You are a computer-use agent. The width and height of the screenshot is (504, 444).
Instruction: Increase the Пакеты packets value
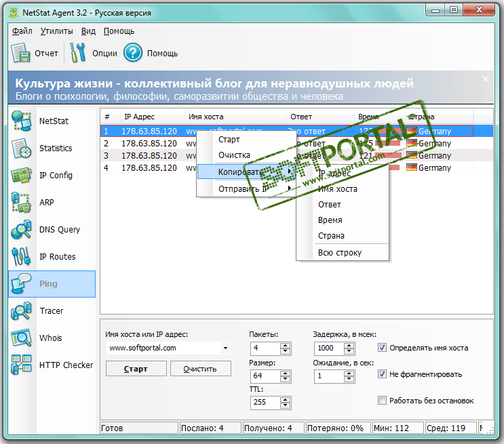tap(285, 346)
